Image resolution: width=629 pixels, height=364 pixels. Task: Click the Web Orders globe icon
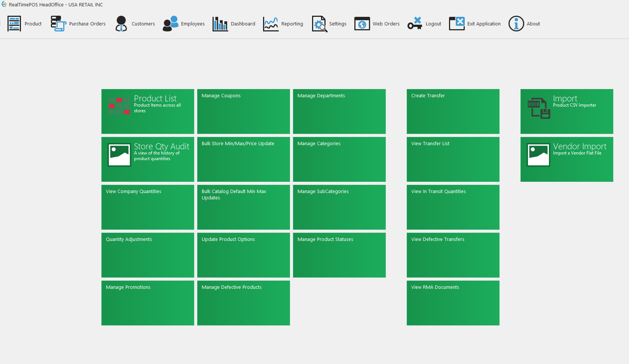[376, 24]
